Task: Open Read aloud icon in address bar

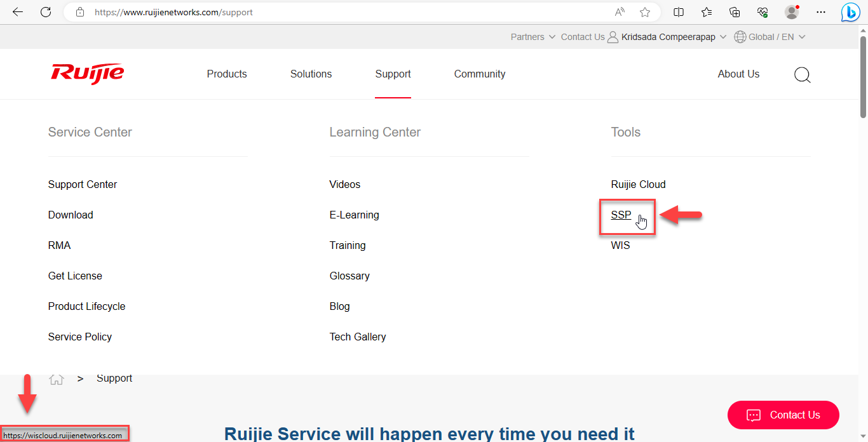Action: [620, 12]
